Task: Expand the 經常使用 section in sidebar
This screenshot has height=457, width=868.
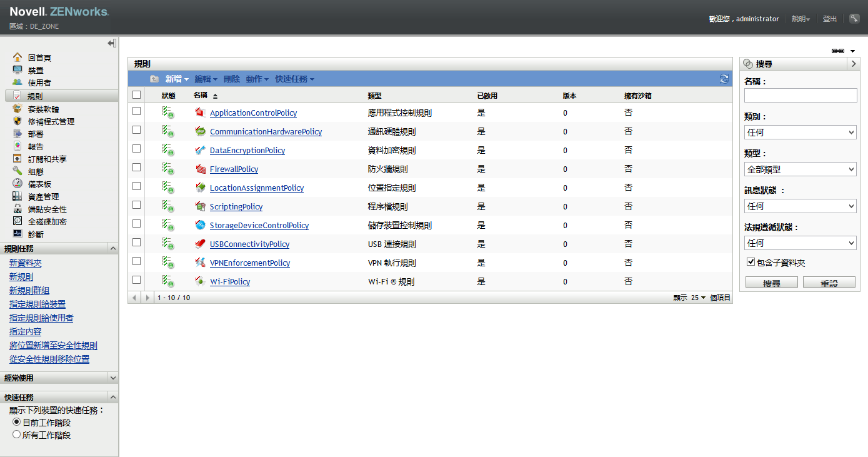Action: [x=112, y=378]
